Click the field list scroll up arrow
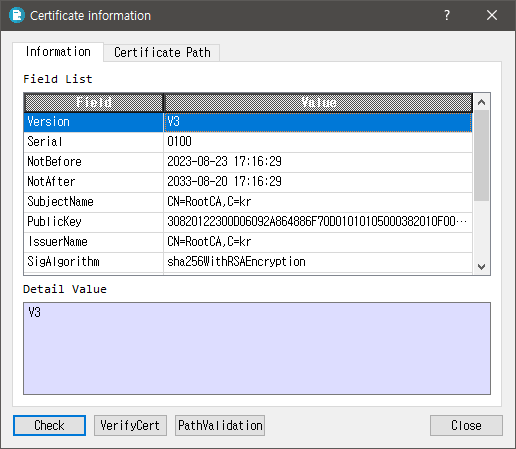This screenshot has width=516, height=449. [x=481, y=102]
